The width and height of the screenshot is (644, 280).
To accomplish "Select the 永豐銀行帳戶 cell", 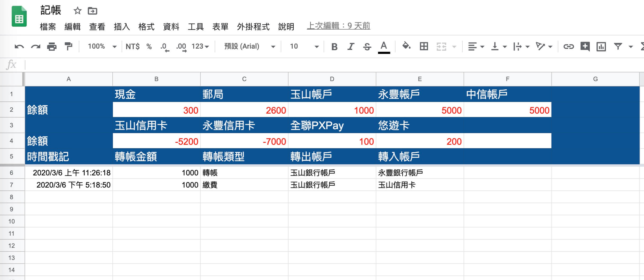I will tap(420, 173).
